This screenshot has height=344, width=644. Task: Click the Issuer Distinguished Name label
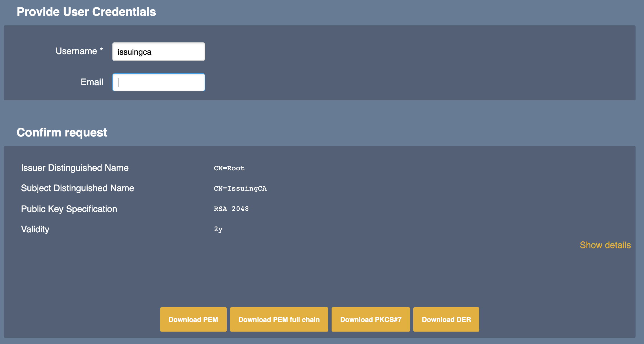pyautogui.click(x=75, y=168)
